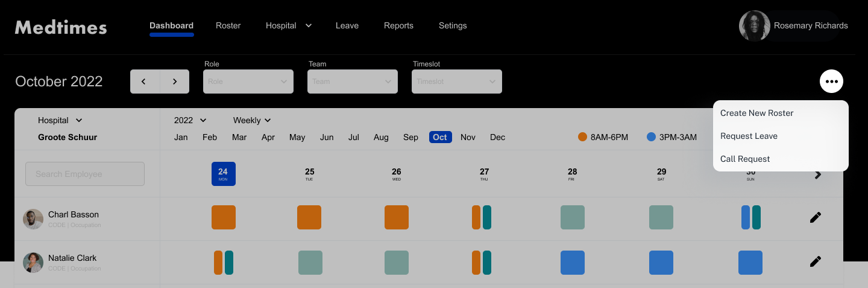Advance to next month with right arrow
The width and height of the screenshot is (868, 288).
pos(175,82)
